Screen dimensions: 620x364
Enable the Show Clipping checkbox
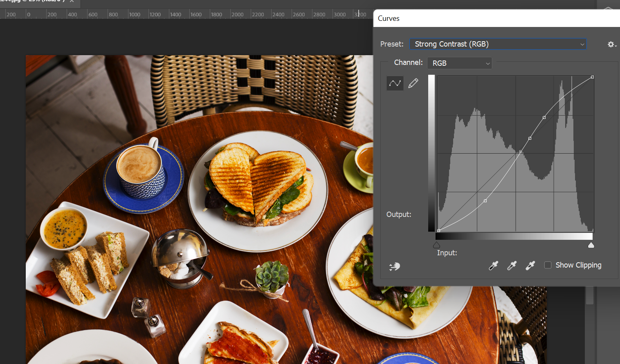tap(548, 265)
